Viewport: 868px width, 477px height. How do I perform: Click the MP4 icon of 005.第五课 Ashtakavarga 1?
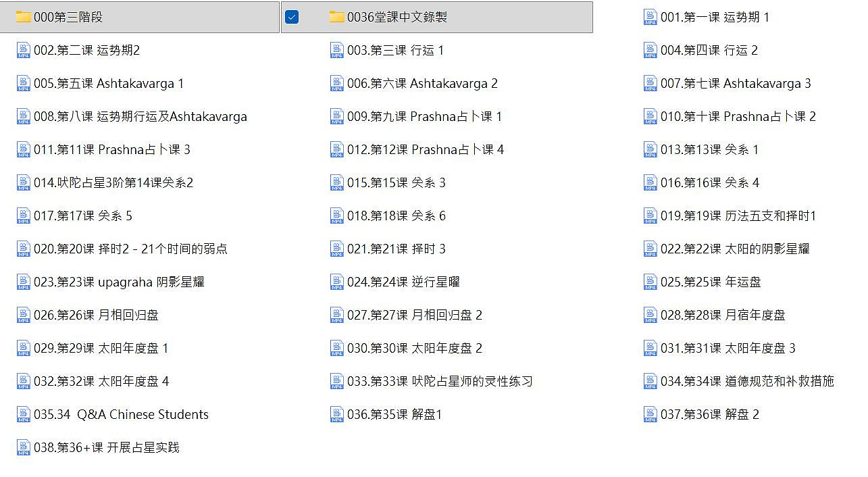(x=24, y=83)
